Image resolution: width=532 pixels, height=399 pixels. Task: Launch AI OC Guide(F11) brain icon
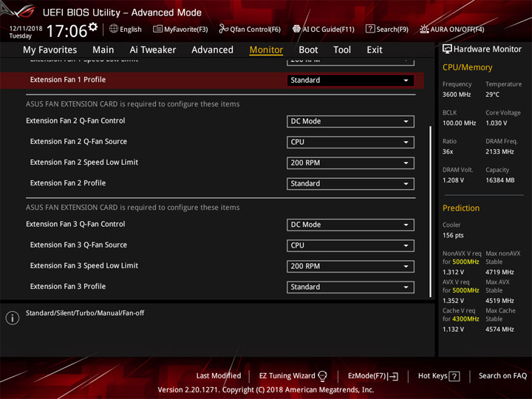click(296, 29)
